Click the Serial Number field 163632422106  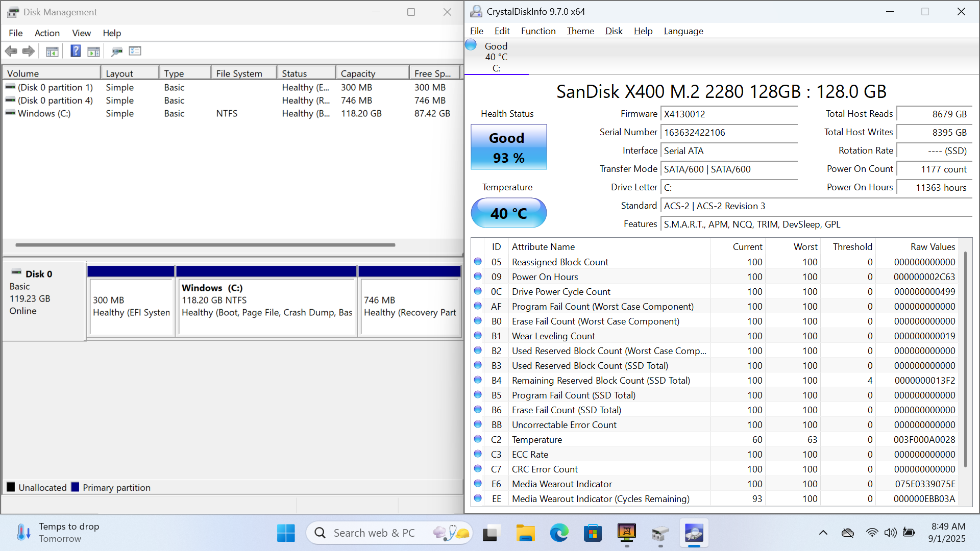tap(729, 133)
